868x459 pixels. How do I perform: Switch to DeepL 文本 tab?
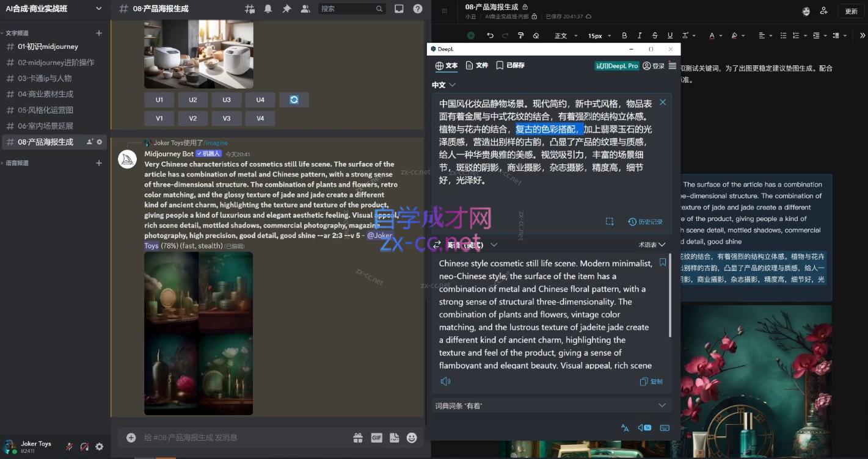447,66
